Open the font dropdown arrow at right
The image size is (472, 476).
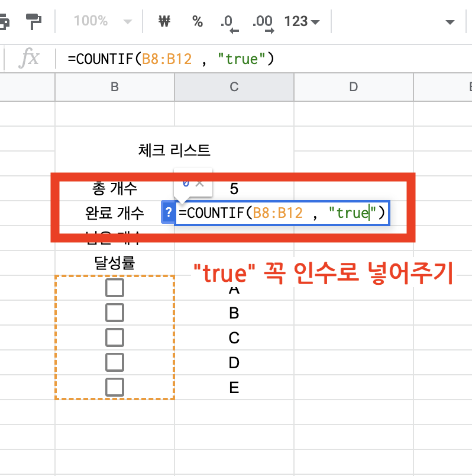coord(450,22)
